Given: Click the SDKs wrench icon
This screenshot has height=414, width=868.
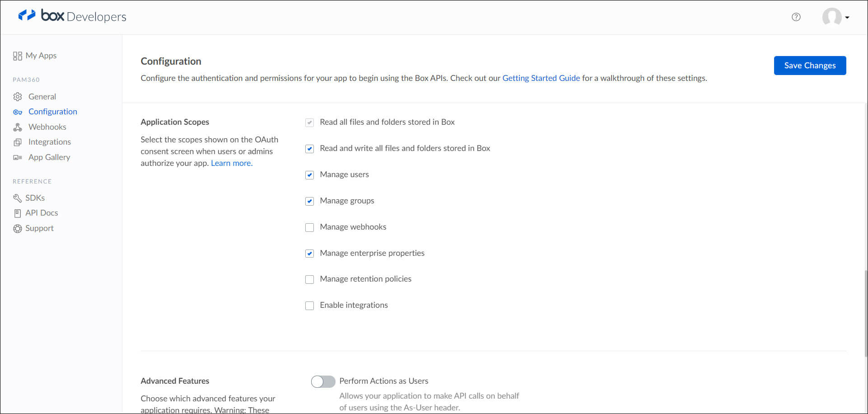Looking at the screenshot, I should click(x=18, y=198).
